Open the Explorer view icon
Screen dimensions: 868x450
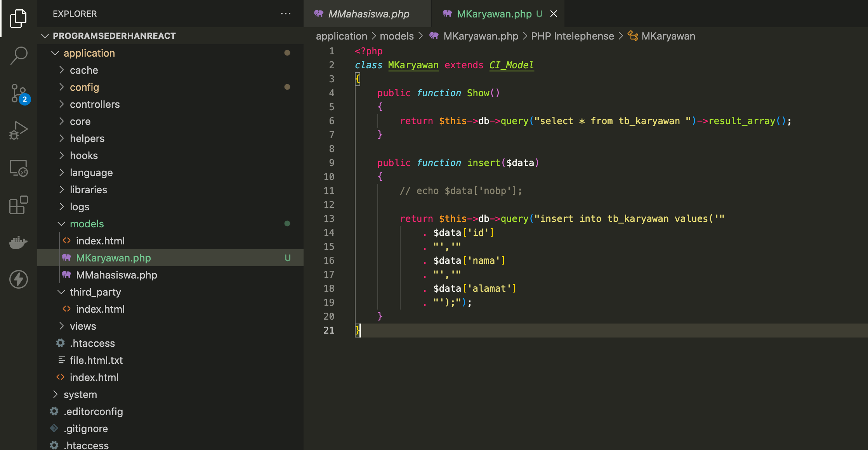point(18,18)
